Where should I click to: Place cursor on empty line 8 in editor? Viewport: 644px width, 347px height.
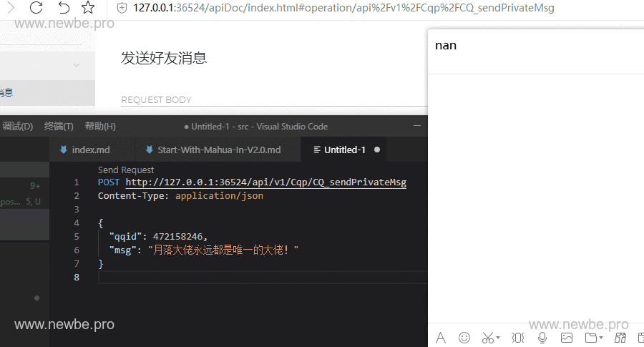click(x=263, y=277)
